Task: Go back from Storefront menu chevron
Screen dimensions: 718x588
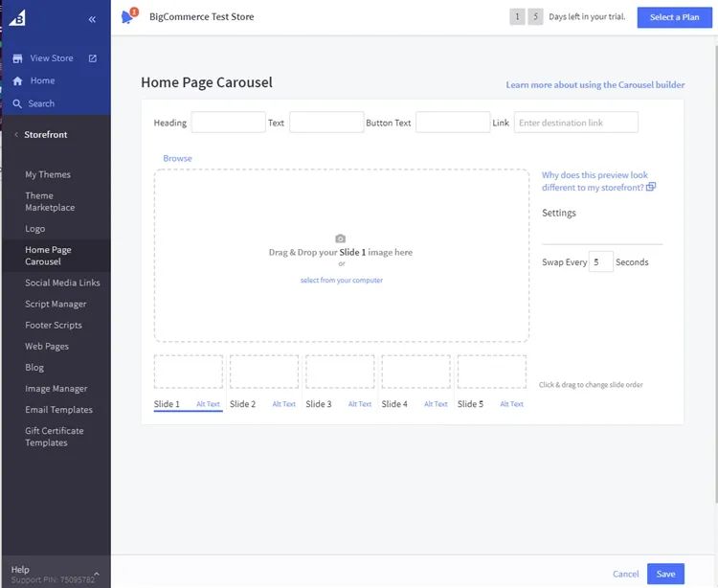Action: 16,135
